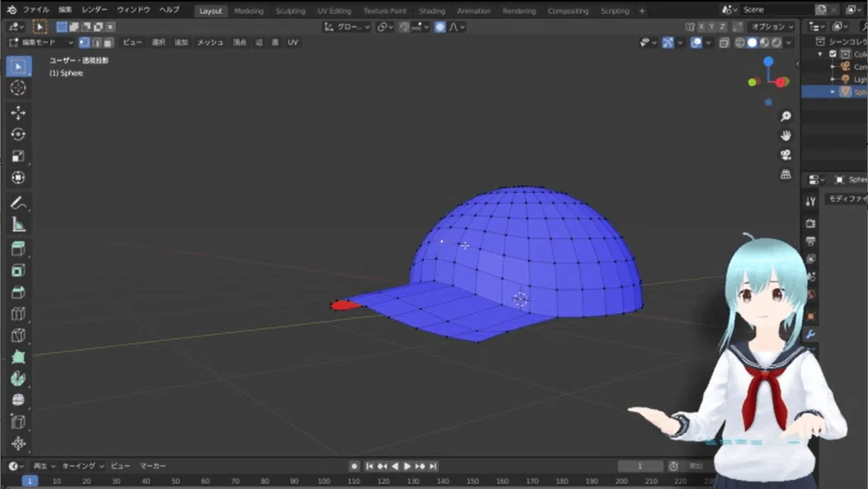Open the ウィンドウ menu

133,10
